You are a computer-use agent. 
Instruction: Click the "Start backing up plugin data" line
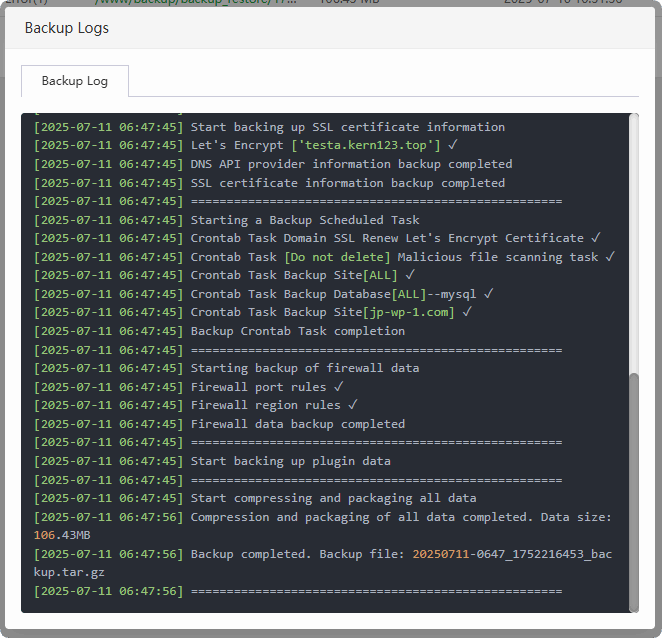pos(290,461)
